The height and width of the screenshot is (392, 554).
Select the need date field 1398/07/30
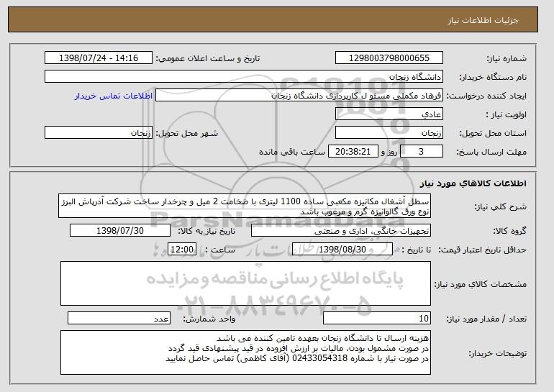(120, 231)
